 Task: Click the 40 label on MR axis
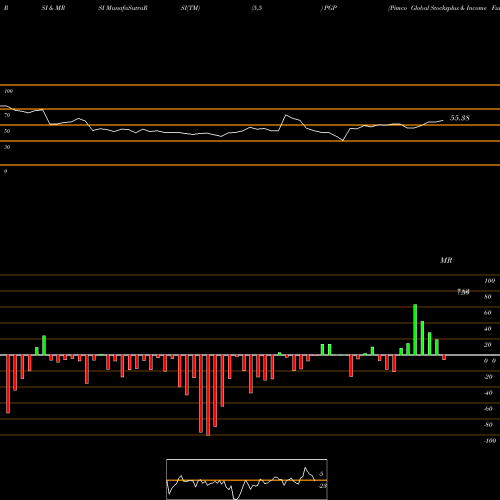[488, 329]
